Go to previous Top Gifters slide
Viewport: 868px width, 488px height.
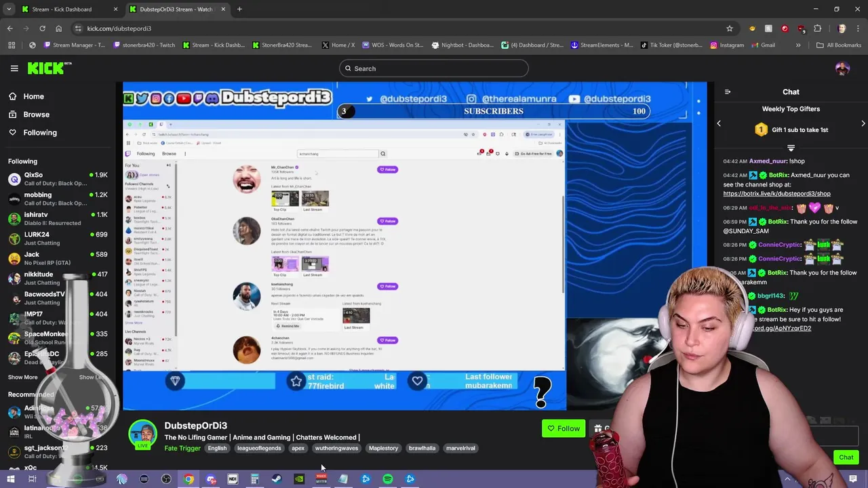coord(719,123)
